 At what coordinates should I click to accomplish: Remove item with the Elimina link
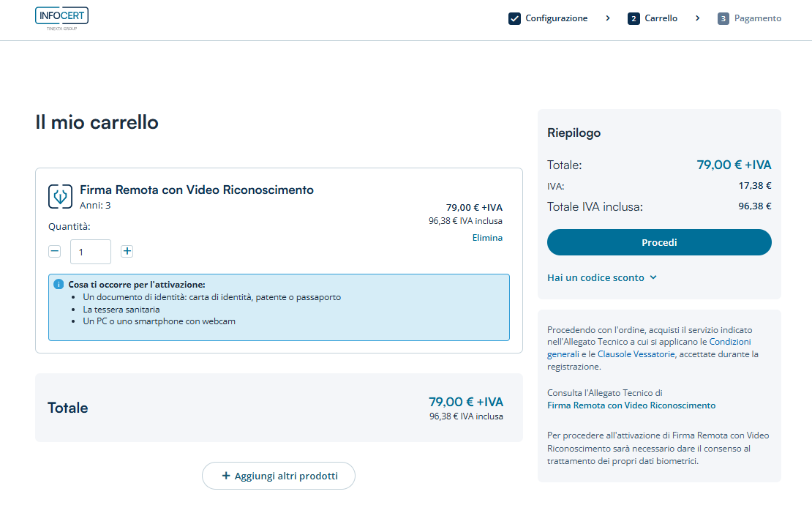tap(487, 237)
